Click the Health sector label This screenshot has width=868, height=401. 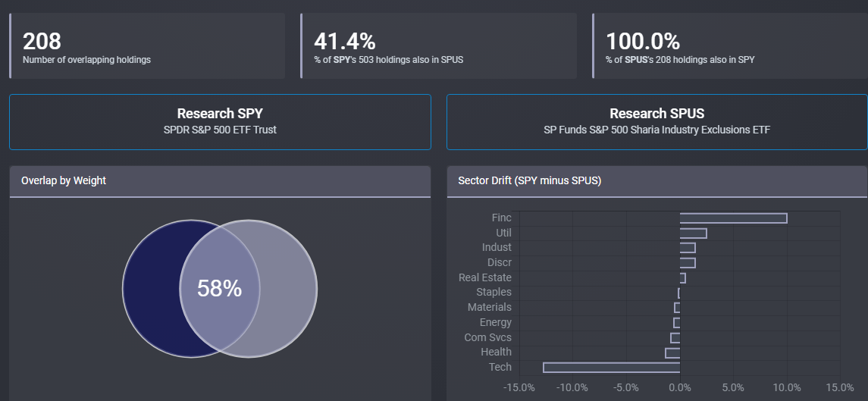497,352
